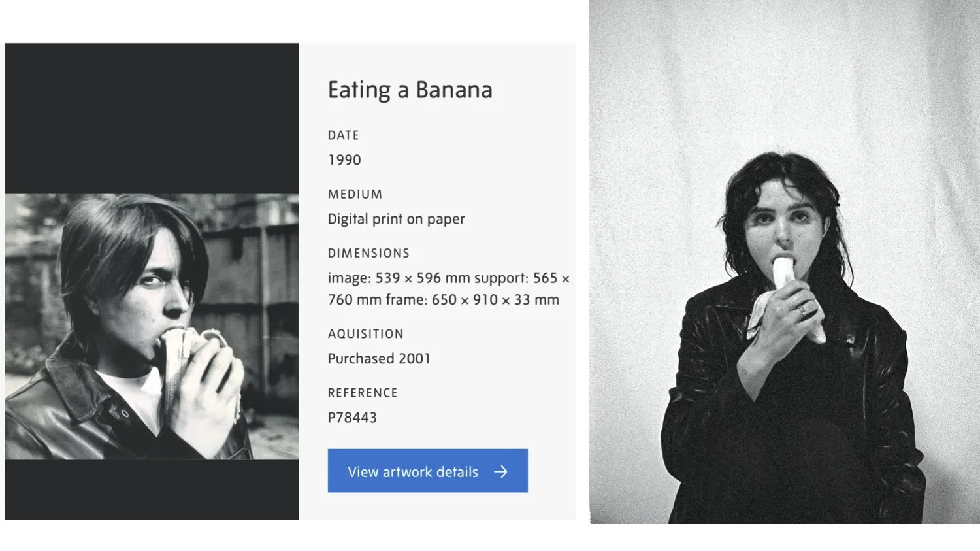The image size is (980, 551).
Task: Select the DATE label
Action: [x=343, y=135]
